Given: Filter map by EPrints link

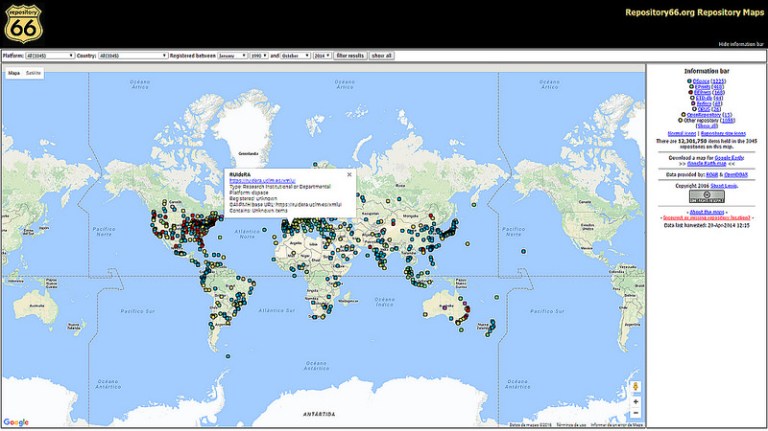Looking at the screenshot, I should [x=702, y=87].
